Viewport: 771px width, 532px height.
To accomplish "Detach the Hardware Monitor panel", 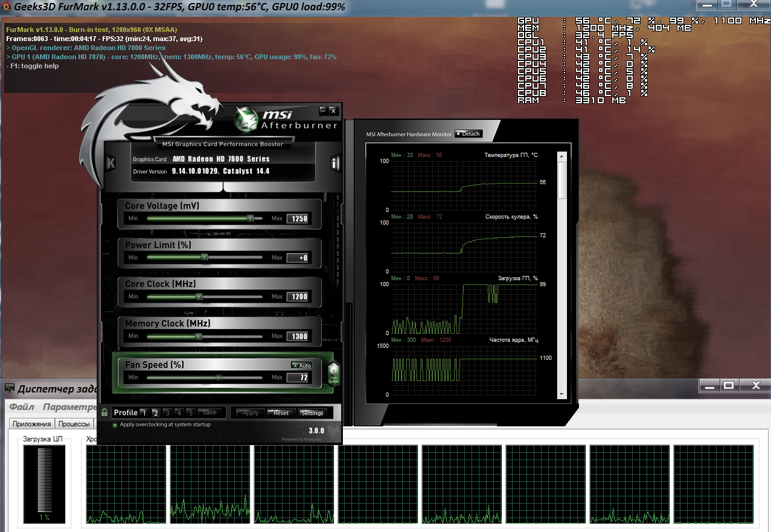I will (x=469, y=133).
